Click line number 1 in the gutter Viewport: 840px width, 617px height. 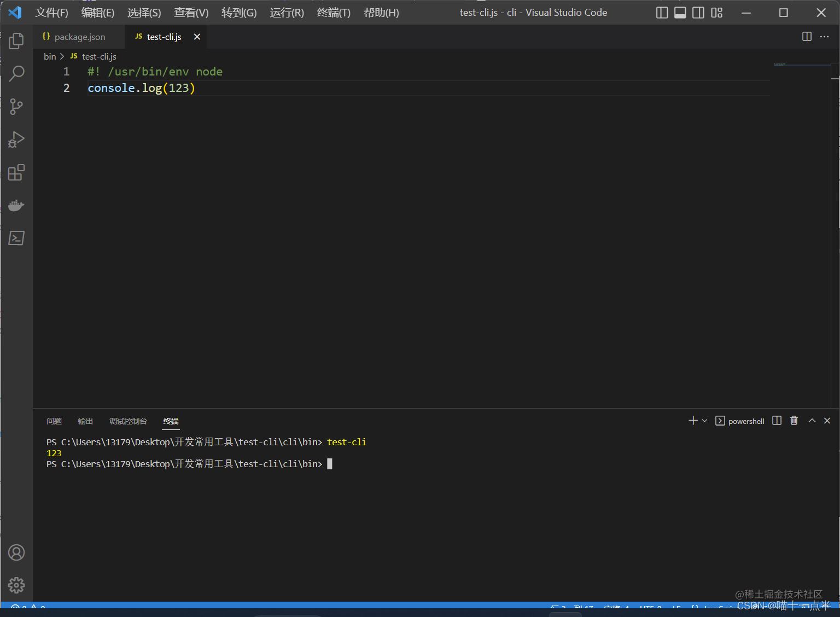[x=67, y=72]
